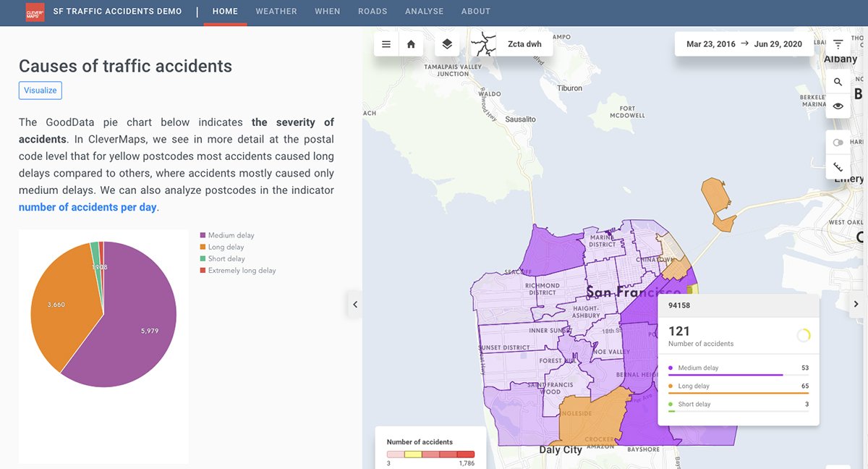This screenshot has height=469, width=868.
Task: Select the ruler measurement tool icon
Action: (838, 166)
